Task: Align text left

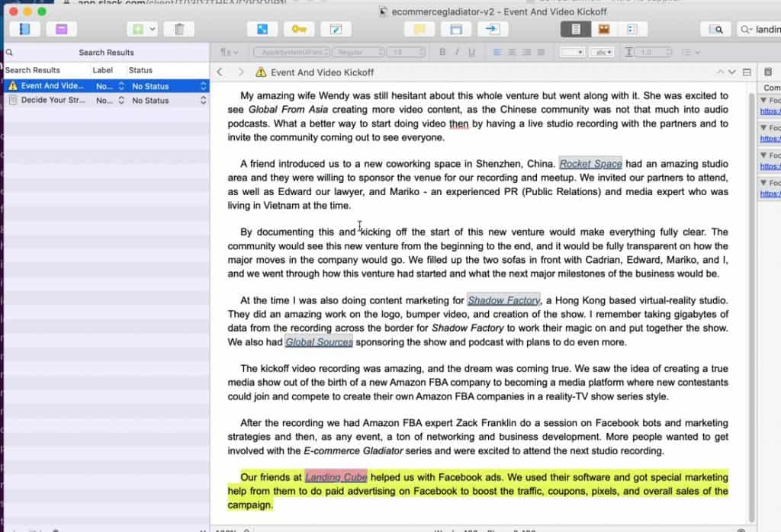Action: pos(497,52)
